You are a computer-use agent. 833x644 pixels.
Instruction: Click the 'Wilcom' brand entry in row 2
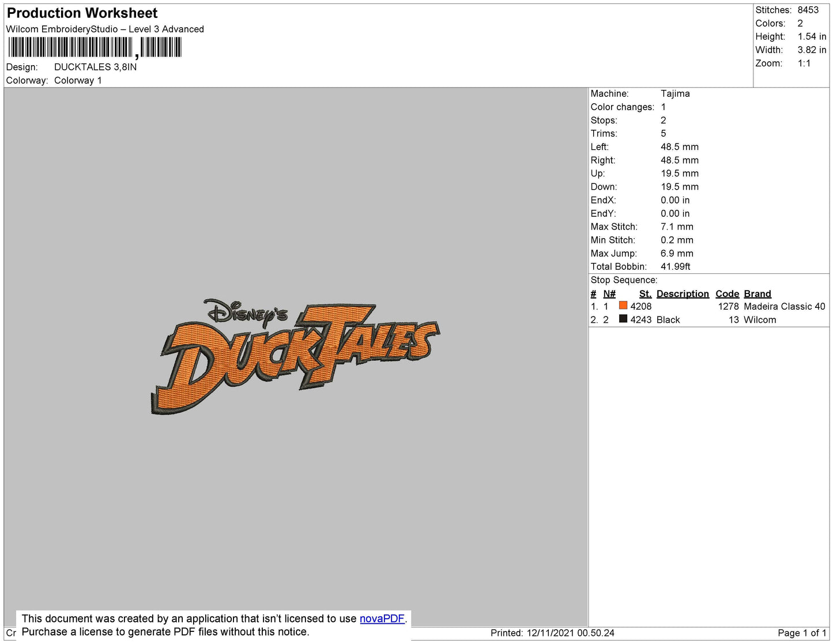click(760, 319)
